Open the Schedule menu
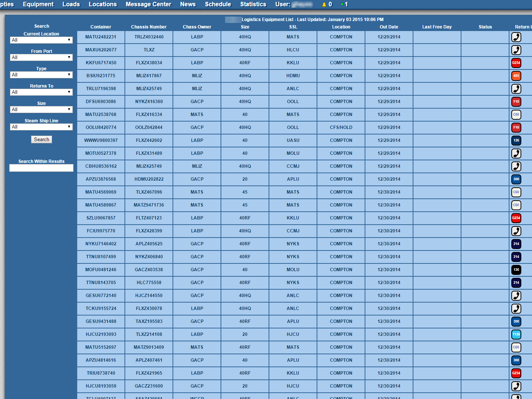Screen dimensions: 532x399 pyautogui.click(x=218, y=4)
